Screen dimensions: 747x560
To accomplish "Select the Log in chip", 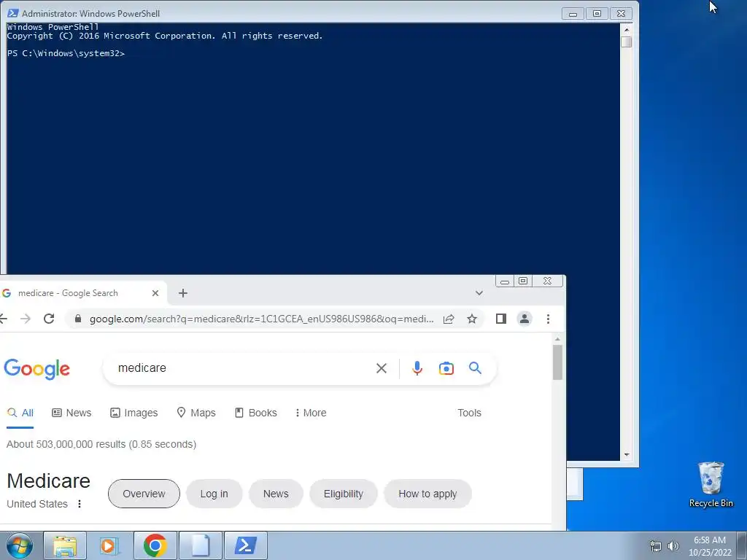I will coord(214,494).
